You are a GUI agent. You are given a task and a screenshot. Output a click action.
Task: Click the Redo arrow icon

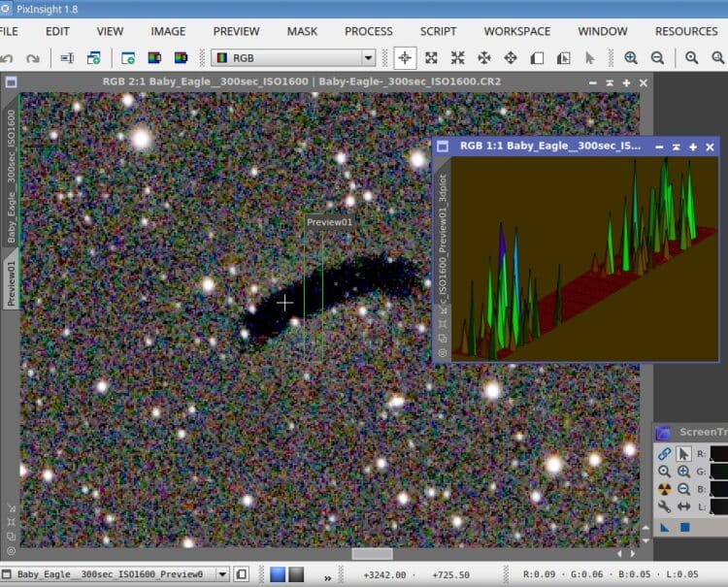[x=33, y=58]
